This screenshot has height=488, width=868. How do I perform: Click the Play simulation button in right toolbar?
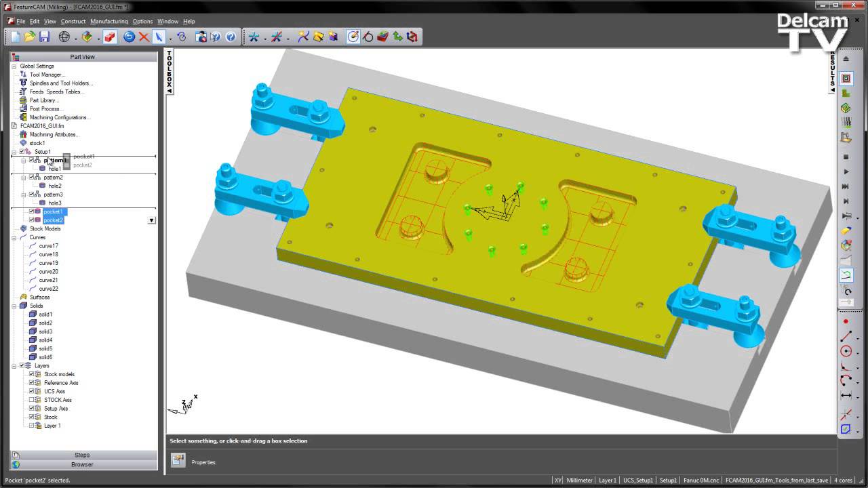click(x=846, y=171)
